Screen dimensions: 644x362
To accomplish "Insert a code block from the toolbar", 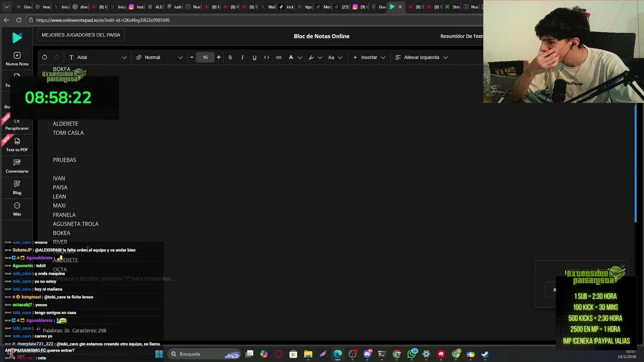I will coord(267,57).
